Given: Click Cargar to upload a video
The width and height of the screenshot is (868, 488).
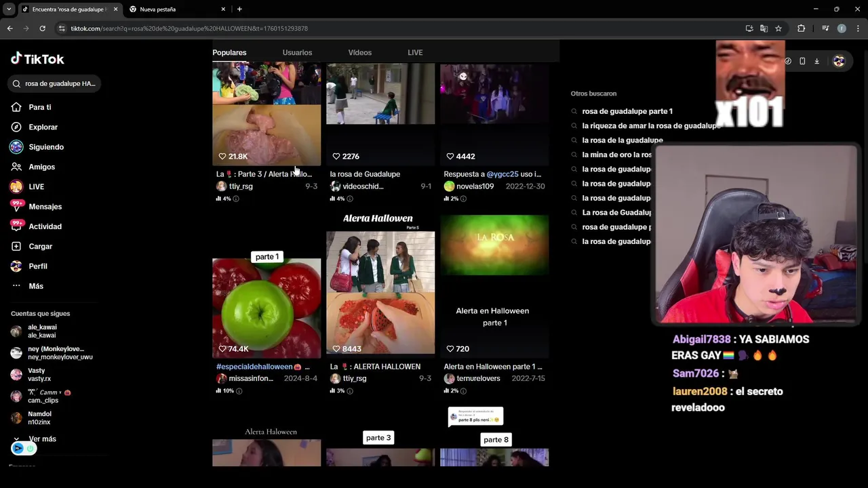Looking at the screenshot, I should point(32,246).
